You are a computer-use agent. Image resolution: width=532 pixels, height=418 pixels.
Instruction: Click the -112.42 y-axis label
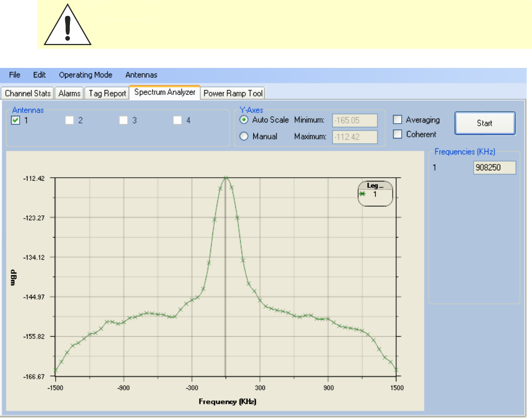pos(34,179)
